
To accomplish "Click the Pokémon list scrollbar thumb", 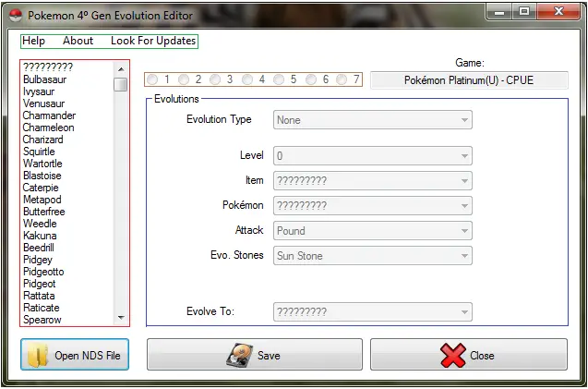I will 121,84.
